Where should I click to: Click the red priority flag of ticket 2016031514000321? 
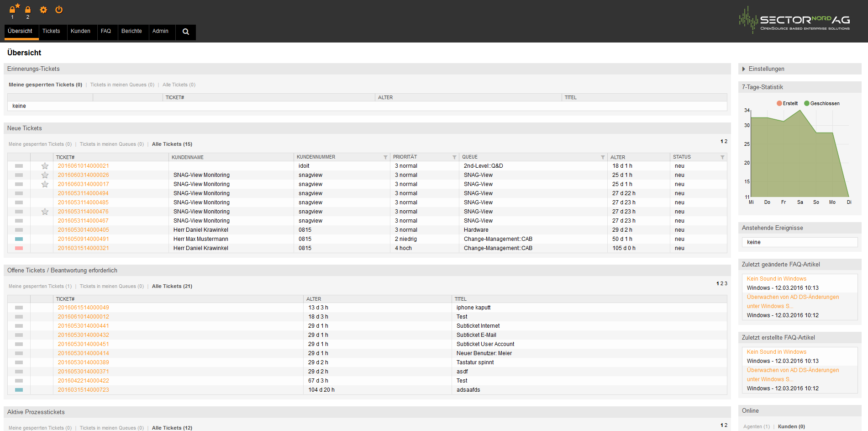19,248
